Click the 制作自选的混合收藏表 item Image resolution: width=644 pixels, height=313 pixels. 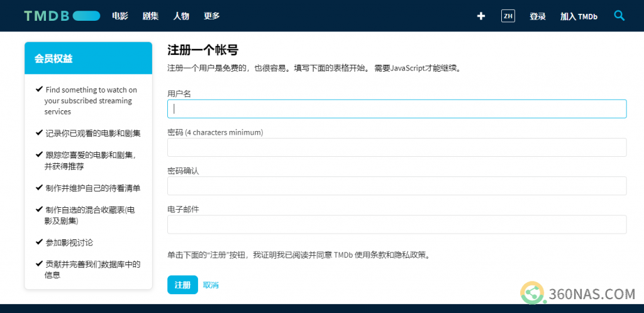[86, 215]
